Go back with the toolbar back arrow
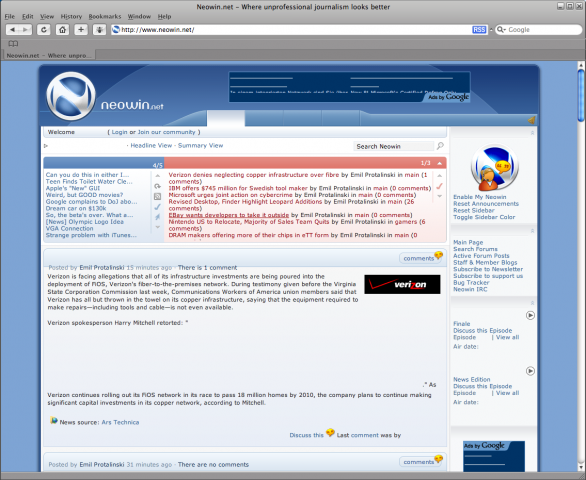586x480 pixels. pyautogui.click(x=12, y=30)
